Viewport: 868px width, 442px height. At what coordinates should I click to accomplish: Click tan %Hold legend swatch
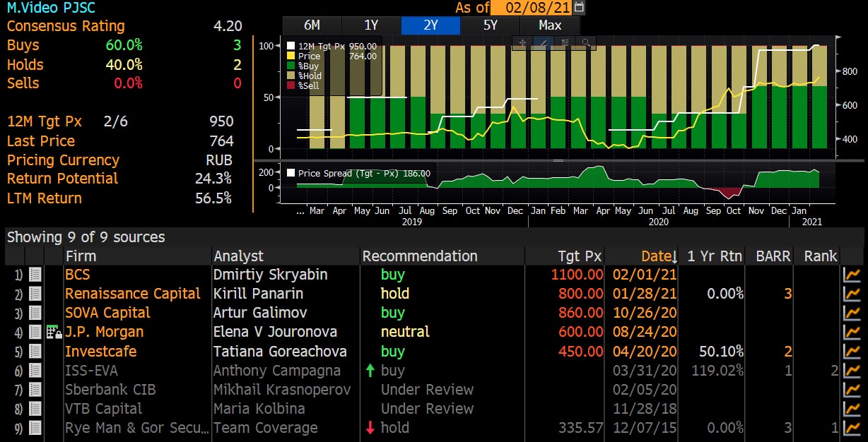(291, 76)
